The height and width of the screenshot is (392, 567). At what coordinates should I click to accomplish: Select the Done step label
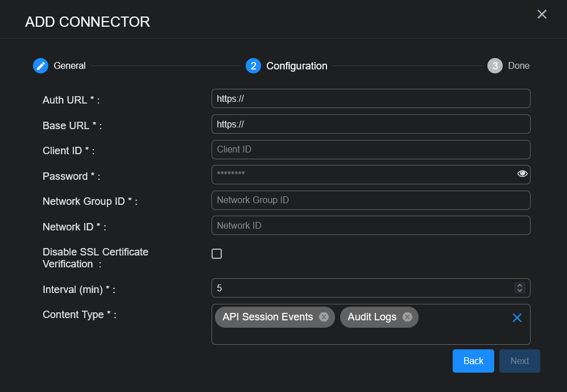click(x=518, y=66)
